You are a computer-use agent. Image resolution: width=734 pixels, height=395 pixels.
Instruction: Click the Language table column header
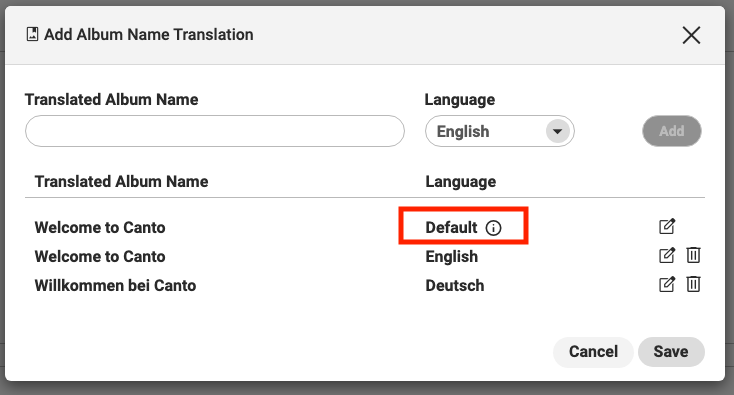click(x=460, y=182)
